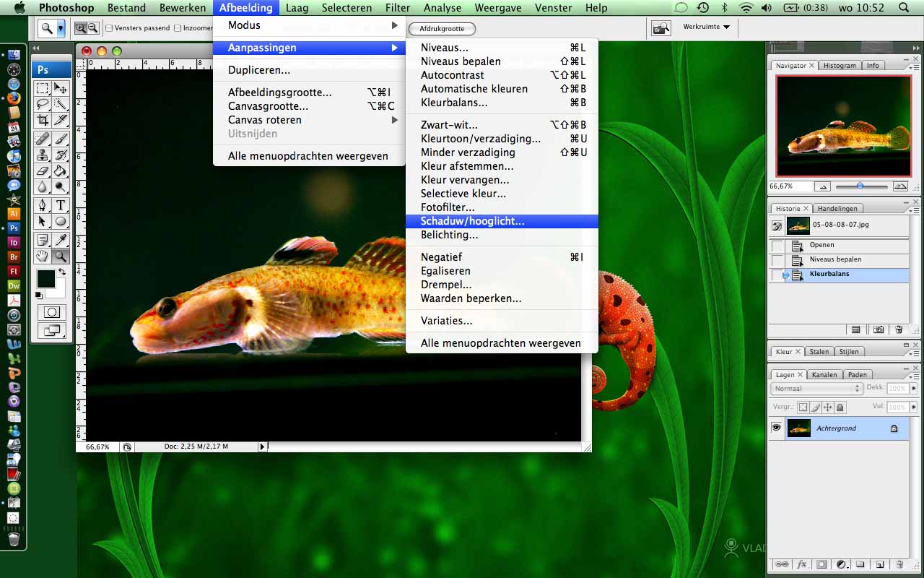Image resolution: width=924 pixels, height=578 pixels.
Task: Create new snapshot in History panel
Action: pos(878,329)
